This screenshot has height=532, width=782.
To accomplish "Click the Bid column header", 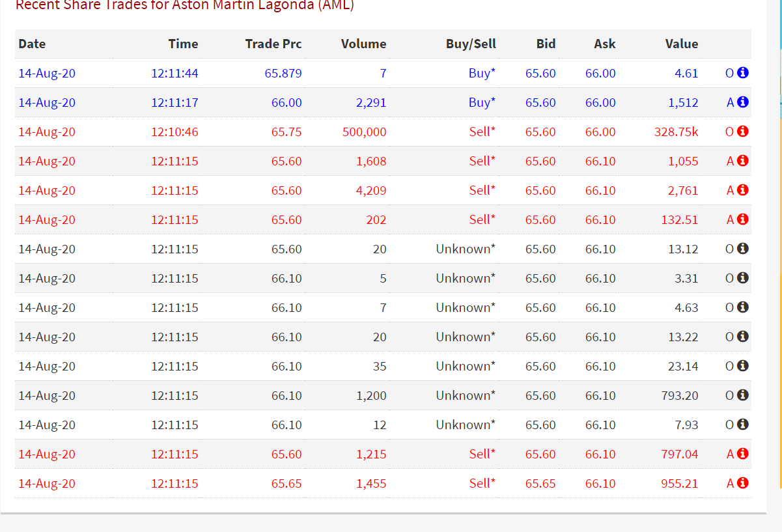I will pos(546,44).
